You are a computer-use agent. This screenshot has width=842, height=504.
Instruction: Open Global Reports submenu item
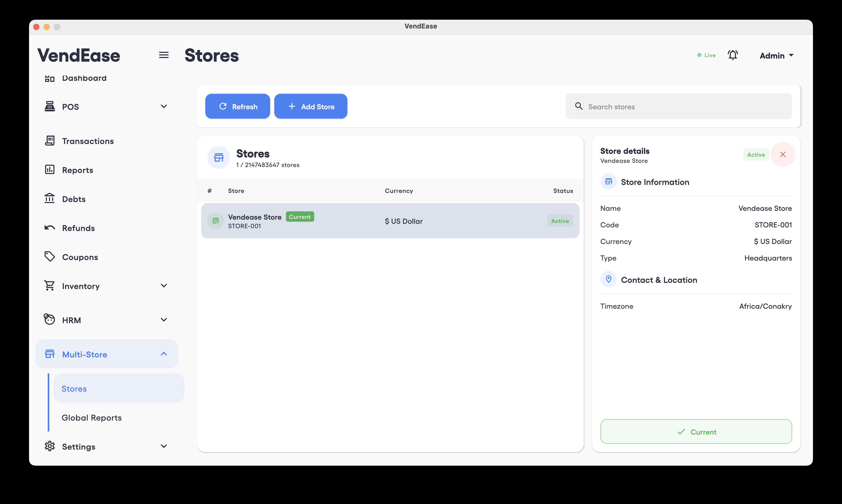point(92,418)
